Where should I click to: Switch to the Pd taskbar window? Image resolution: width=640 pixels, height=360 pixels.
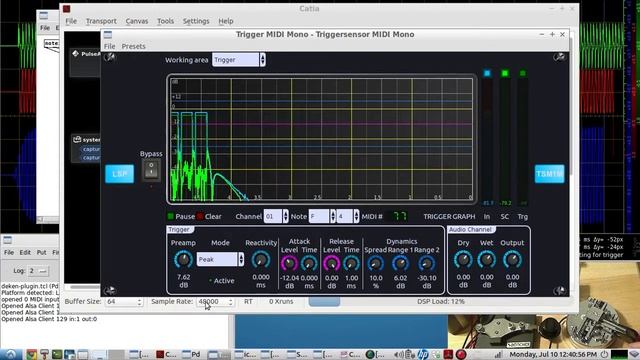(x=191, y=354)
